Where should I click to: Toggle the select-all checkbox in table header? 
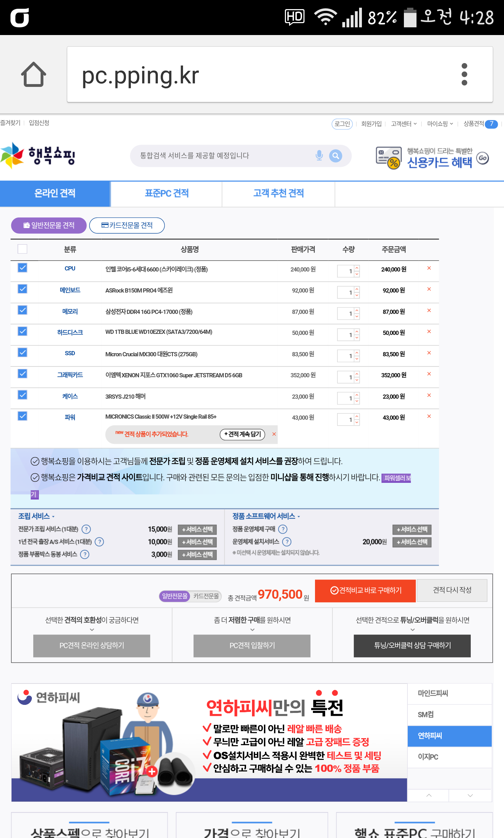(22, 249)
